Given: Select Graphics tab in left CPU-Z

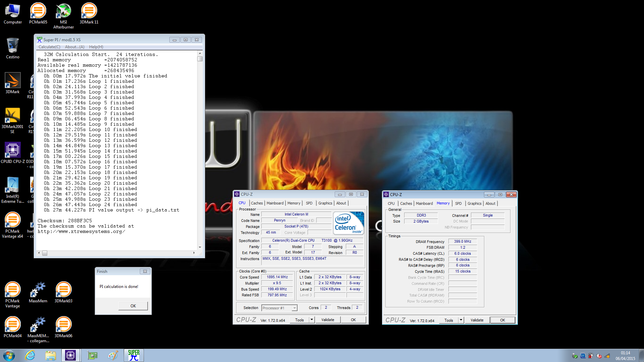Looking at the screenshot, I should point(325,203).
